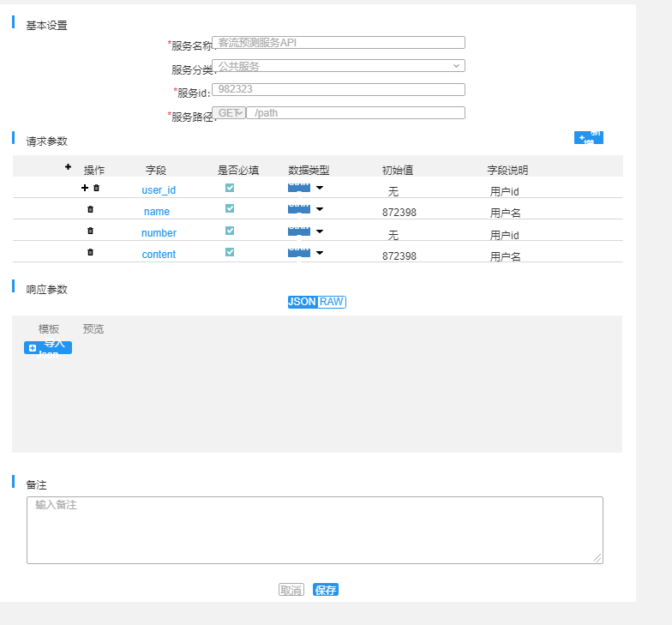672x625 pixels.
Task: Click the Cancel button
Action: tap(291, 590)
